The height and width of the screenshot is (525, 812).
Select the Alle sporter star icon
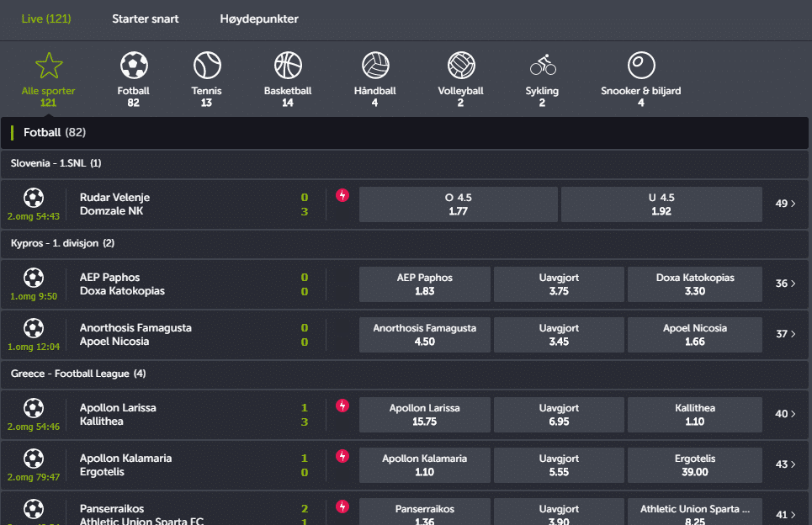point(49,66)
